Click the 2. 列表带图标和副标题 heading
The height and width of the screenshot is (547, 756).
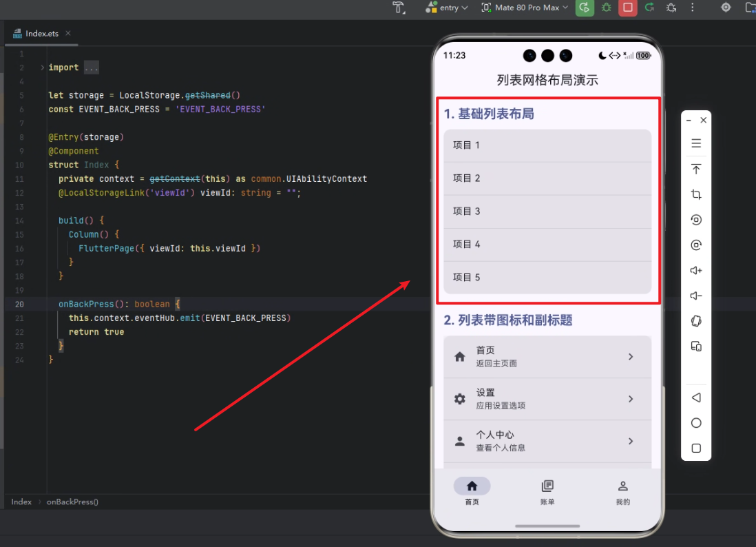(508, 320)
